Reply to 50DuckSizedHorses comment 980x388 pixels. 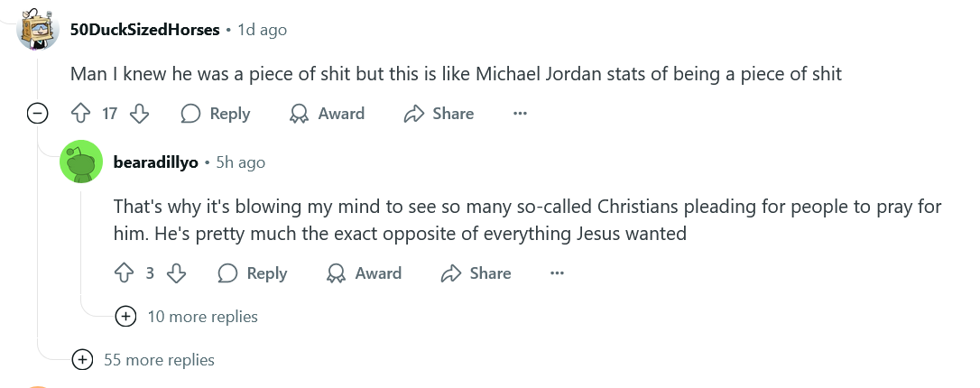point(216,114)
